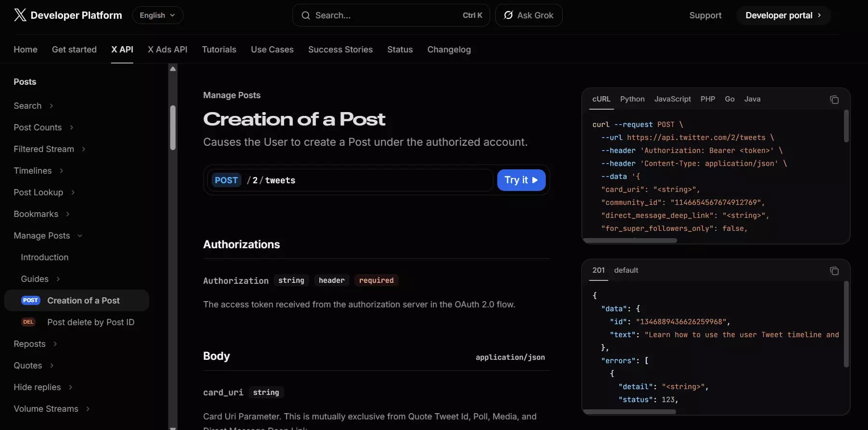Screen dimensions: 868x430
Task: Expand the Volume Streams section
Action: [88, 409]
